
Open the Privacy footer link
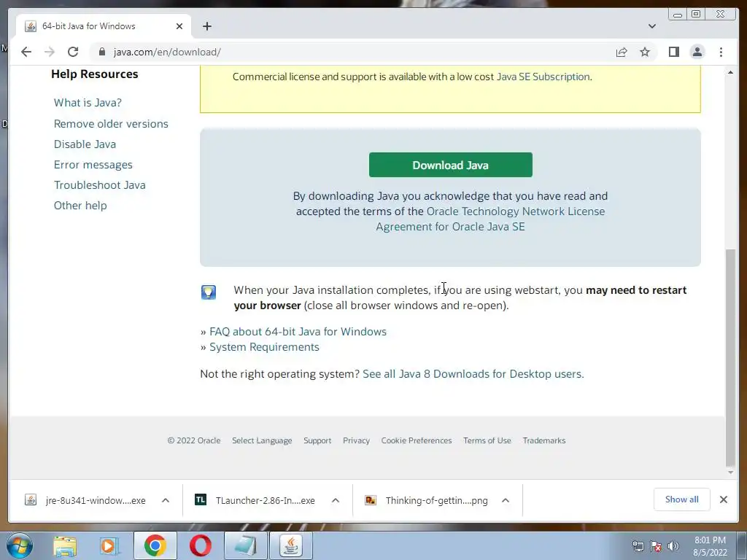click(x=356, y=440)
